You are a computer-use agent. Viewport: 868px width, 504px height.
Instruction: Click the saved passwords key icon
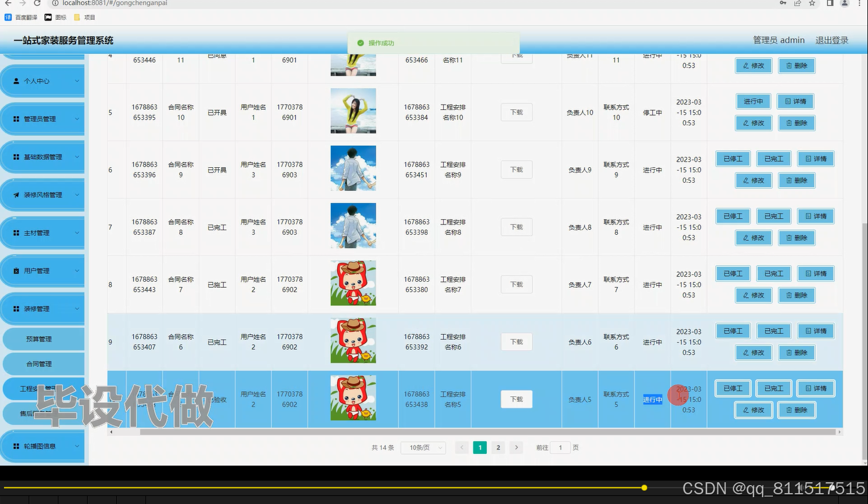783,3
